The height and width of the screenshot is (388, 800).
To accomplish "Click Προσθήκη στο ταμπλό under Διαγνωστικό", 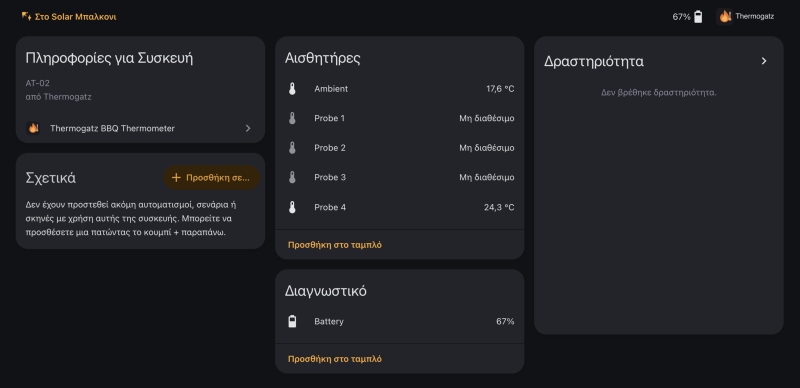I will click(335, 359).
